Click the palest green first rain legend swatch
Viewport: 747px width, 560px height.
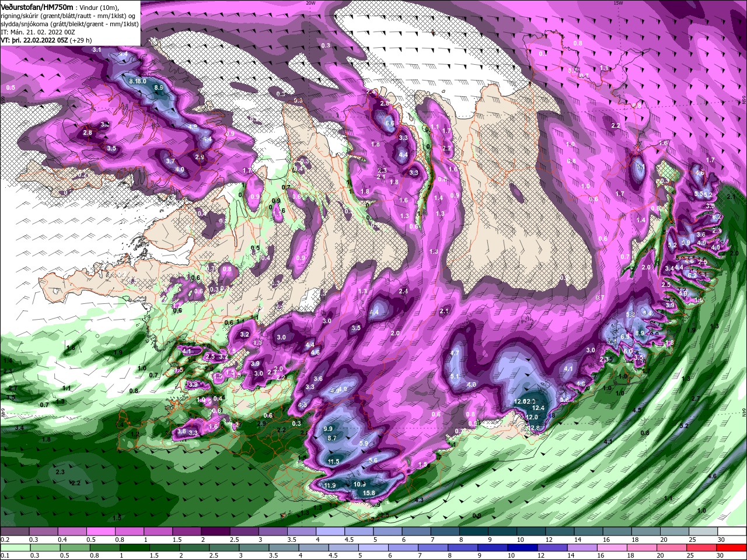coord(15,548)
